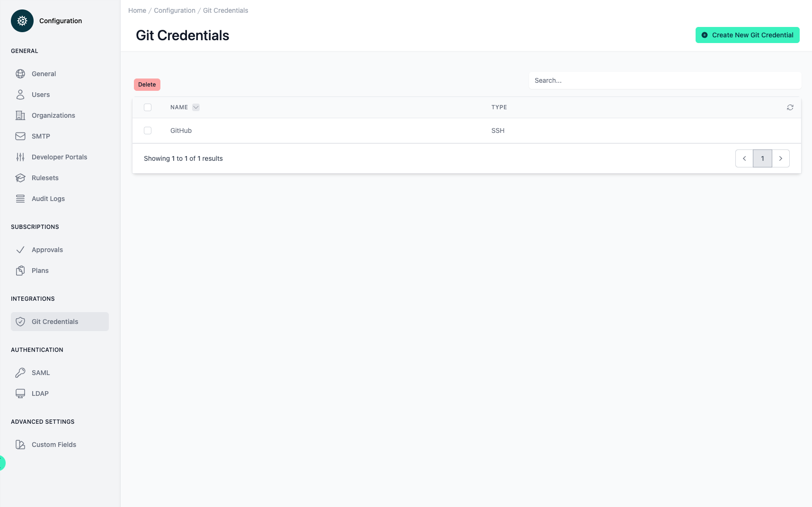Viewport: 812px width, 507px height.
Task: Open SMTP settings via envelope icon
Action: (20, 136)
